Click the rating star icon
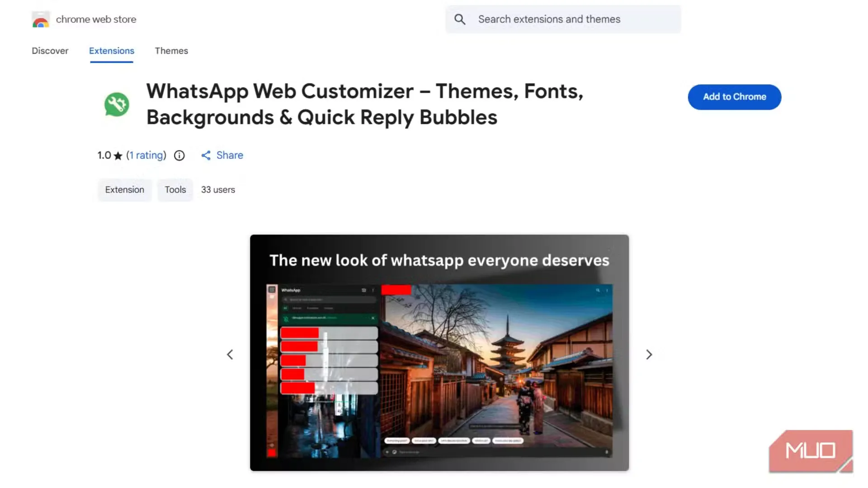868x488 pixels. click(x=118, y=156)
